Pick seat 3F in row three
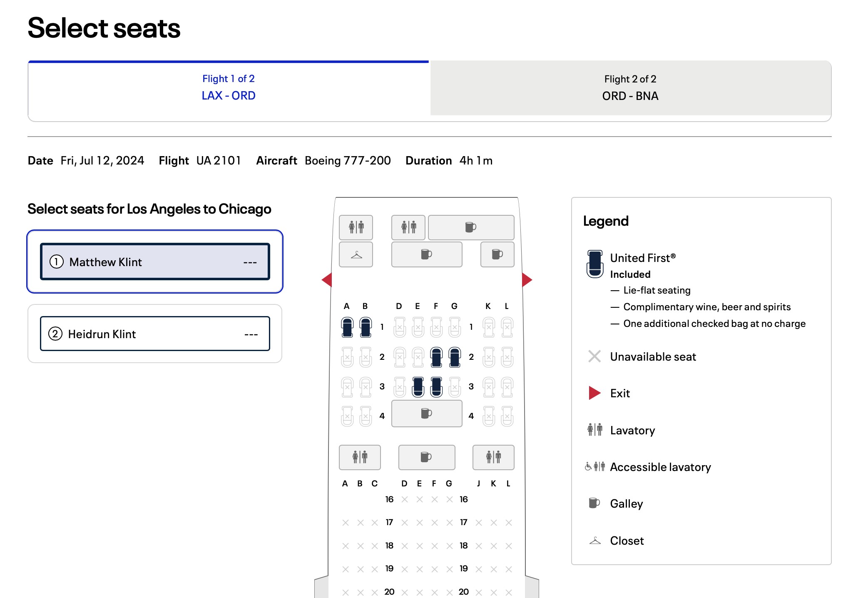This screenshot has height=598, width=868. pyautogui.click(x=436, y=386)
